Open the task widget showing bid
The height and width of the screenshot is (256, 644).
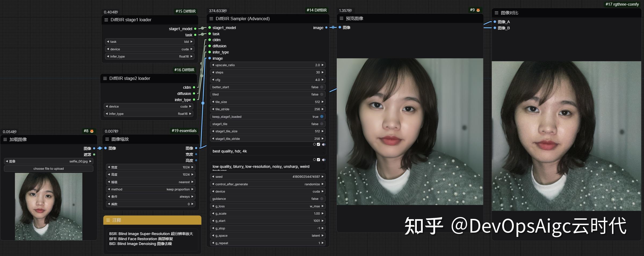pyautogui.click(x=149, y=41)
